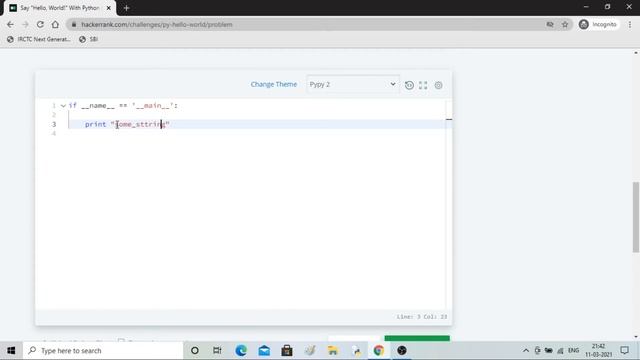
Task: Close the Say Hello World browser tab
Action: [109, 8]
